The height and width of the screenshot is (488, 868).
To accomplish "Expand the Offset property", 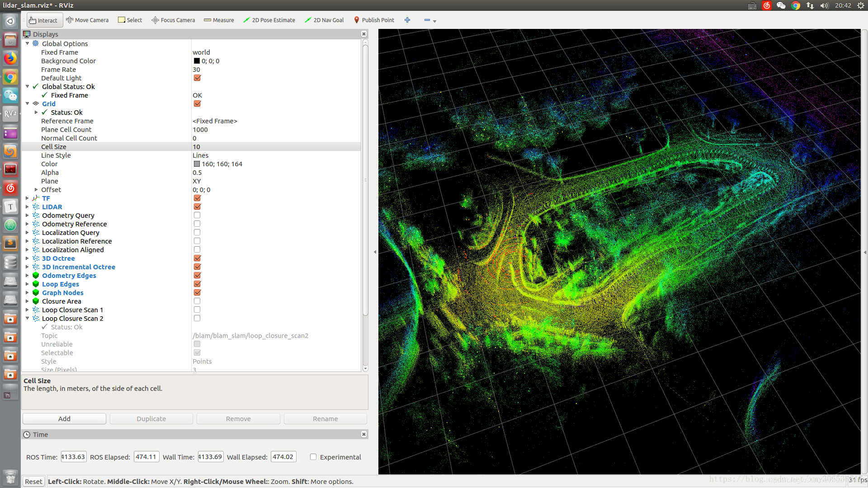I will tap(36, 190).
